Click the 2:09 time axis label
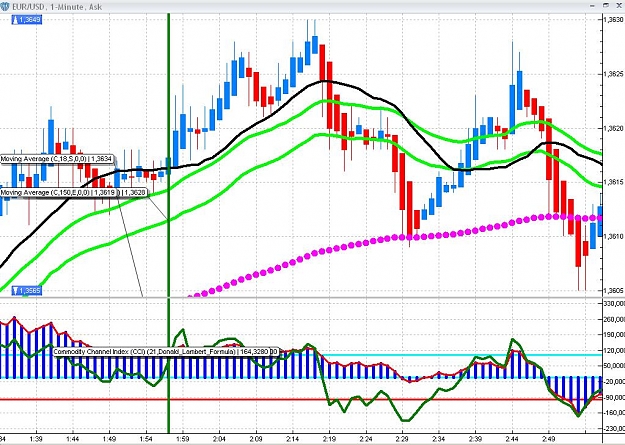 [x=256, y=439]
